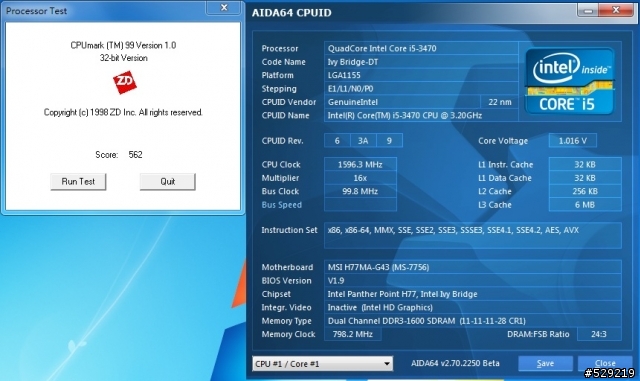Screen dimensions: 640x381
Task: Click platform value LGA1155
Action: click(x=421, y=76)
